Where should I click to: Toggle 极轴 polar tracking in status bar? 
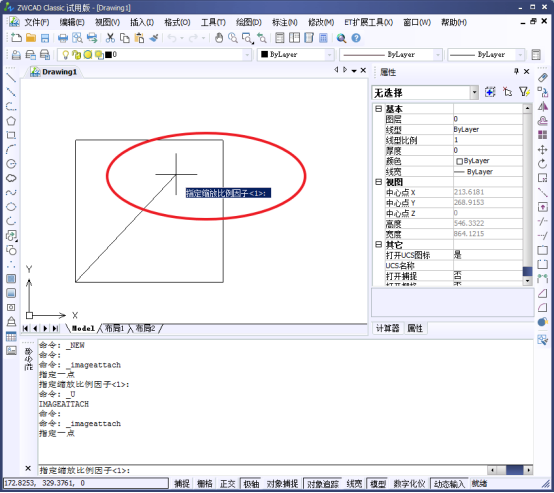coord(251,483)
